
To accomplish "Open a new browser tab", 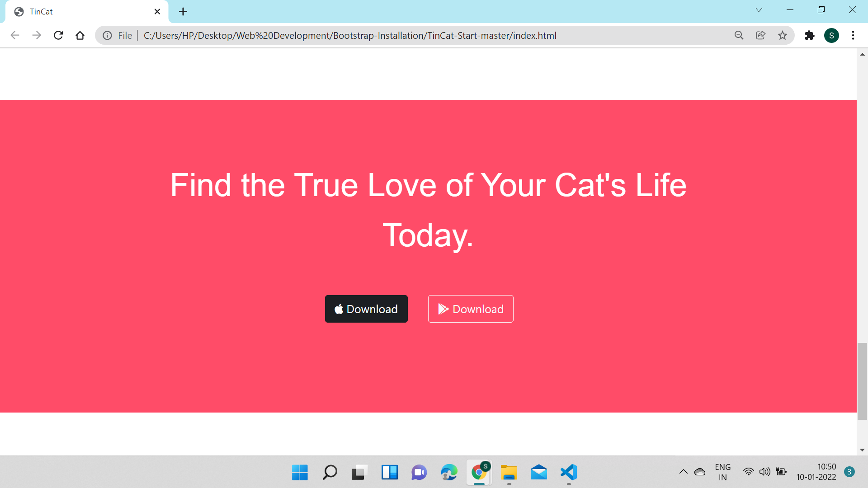I will pos(183,11).
